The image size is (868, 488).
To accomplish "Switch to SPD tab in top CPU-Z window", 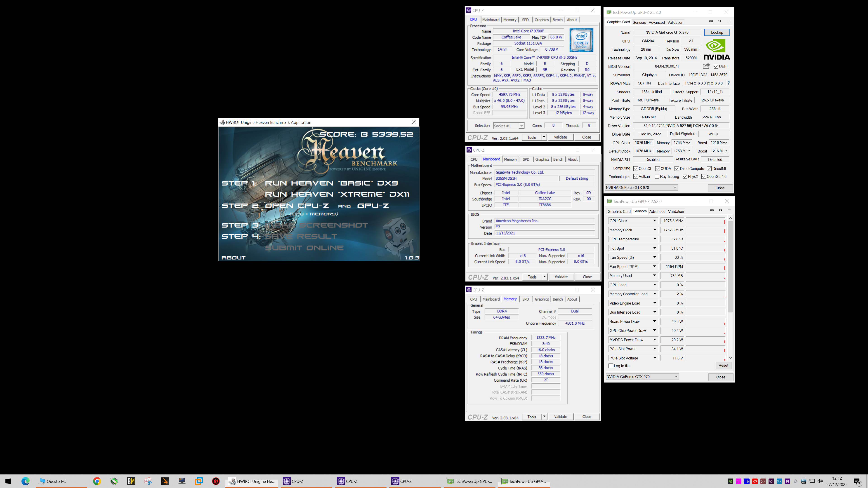I will point(525,20).
